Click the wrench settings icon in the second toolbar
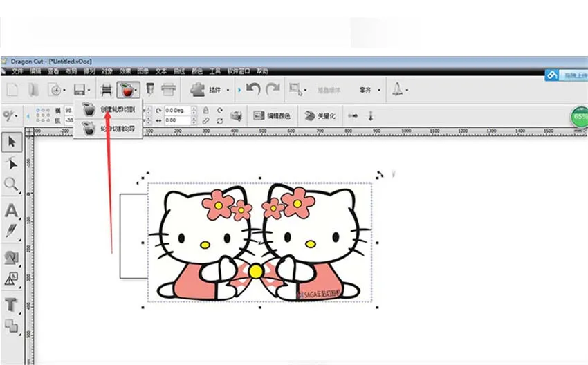Image resolution: width=588 pixels, height=365 pixels. (8, 116)
